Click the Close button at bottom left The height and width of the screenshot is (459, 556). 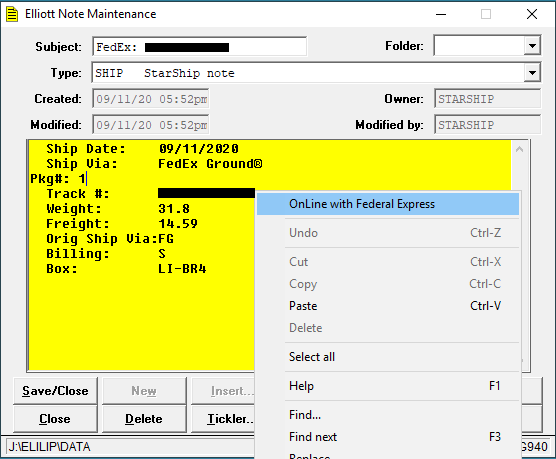click(55, 419)
